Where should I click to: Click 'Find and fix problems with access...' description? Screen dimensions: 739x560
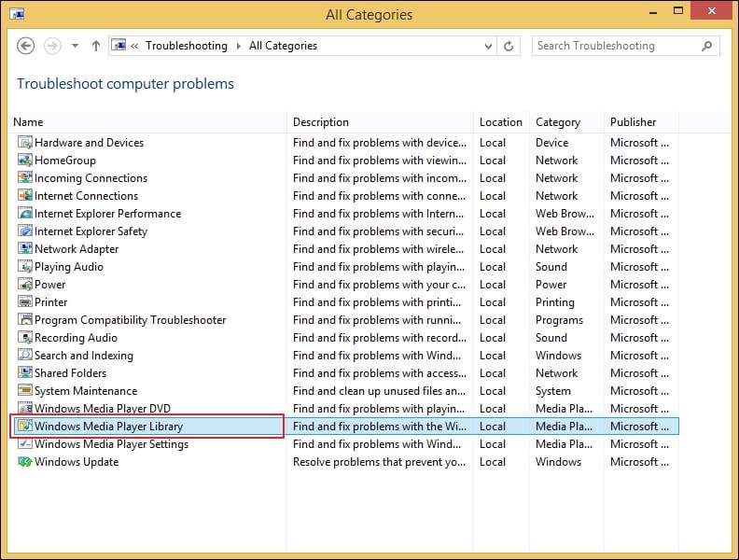[380, 372]
